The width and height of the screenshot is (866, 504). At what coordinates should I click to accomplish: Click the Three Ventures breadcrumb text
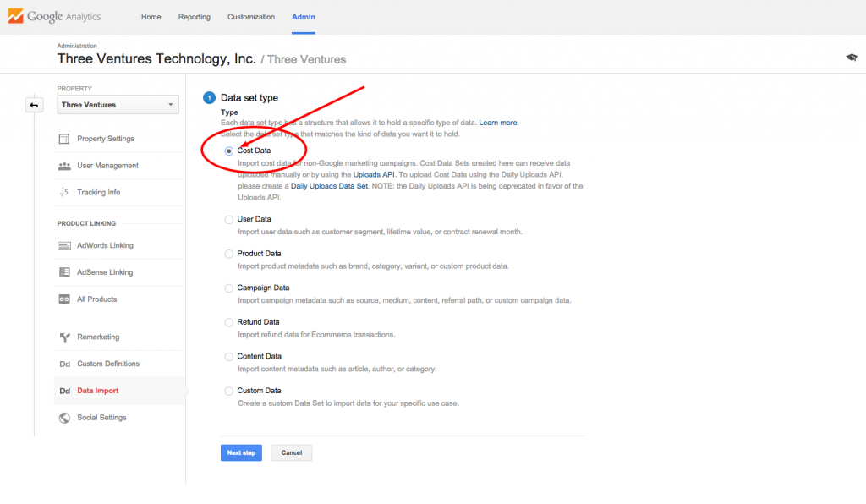306,60
